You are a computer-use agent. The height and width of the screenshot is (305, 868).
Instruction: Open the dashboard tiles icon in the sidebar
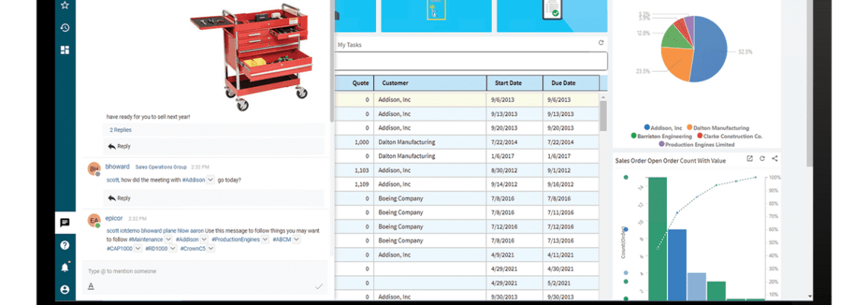click(65, 50)
